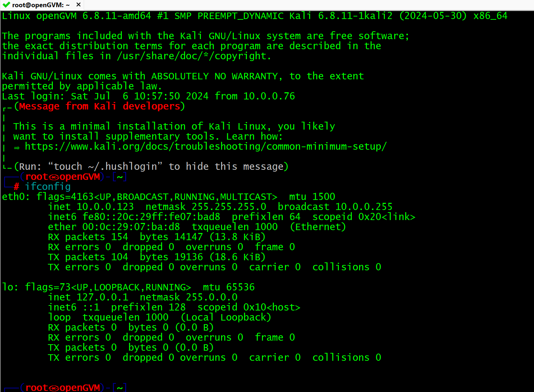Click the broadcast address 10.0.0.255
This screenshot has width=534, height=392.
pyautogui.click(x=364, y=207)
